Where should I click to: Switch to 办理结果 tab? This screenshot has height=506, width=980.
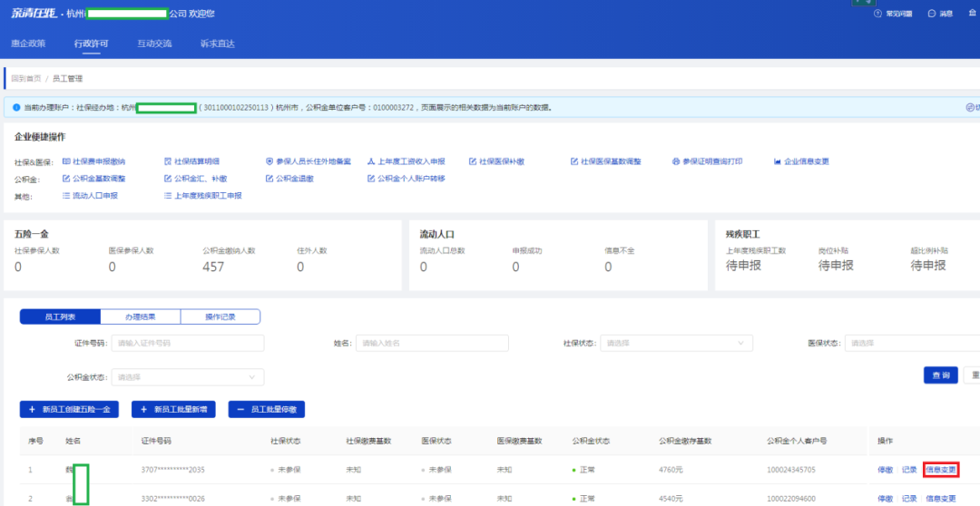[x=140, y=316]
